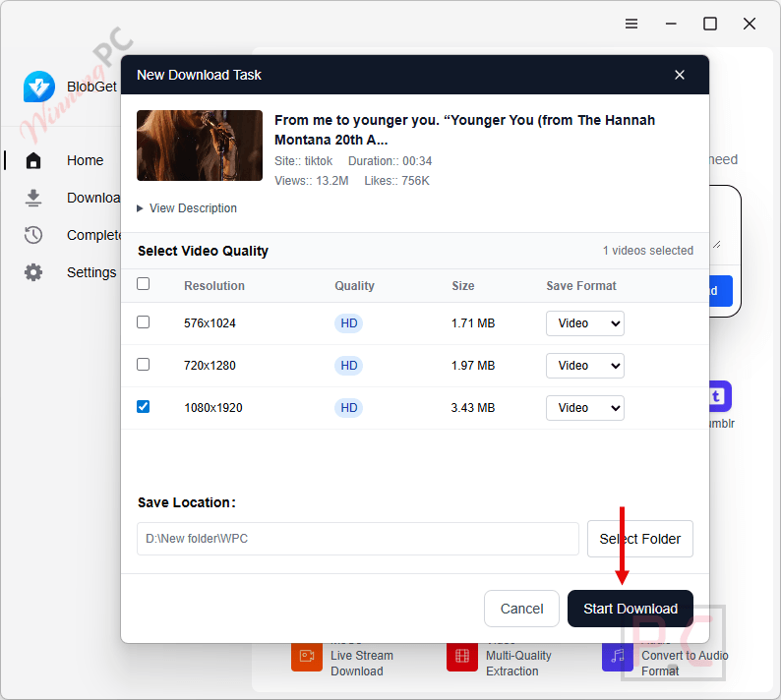Click the Resolution column header
Viewport: 781px width, 700px height.
(214, 286)
